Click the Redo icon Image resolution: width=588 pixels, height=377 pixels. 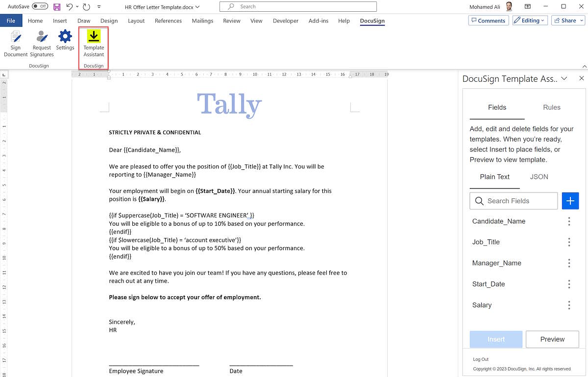(85, 6)
